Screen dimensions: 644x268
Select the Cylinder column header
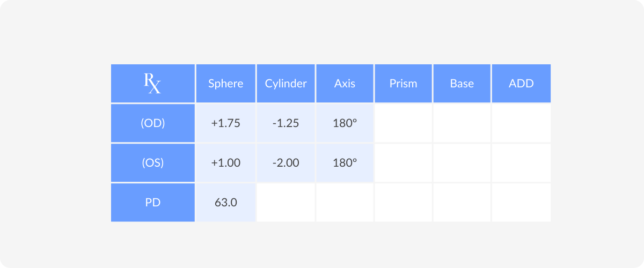coord(286,84)
